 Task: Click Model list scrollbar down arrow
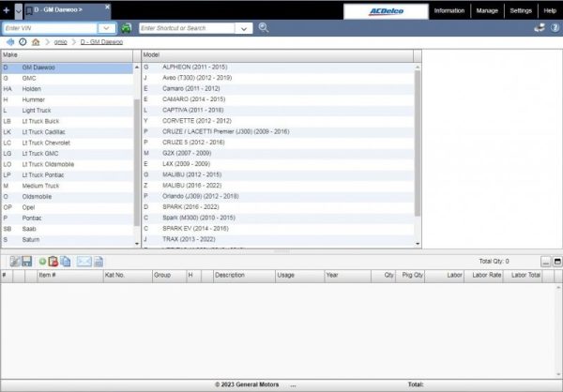click(418, 244)
